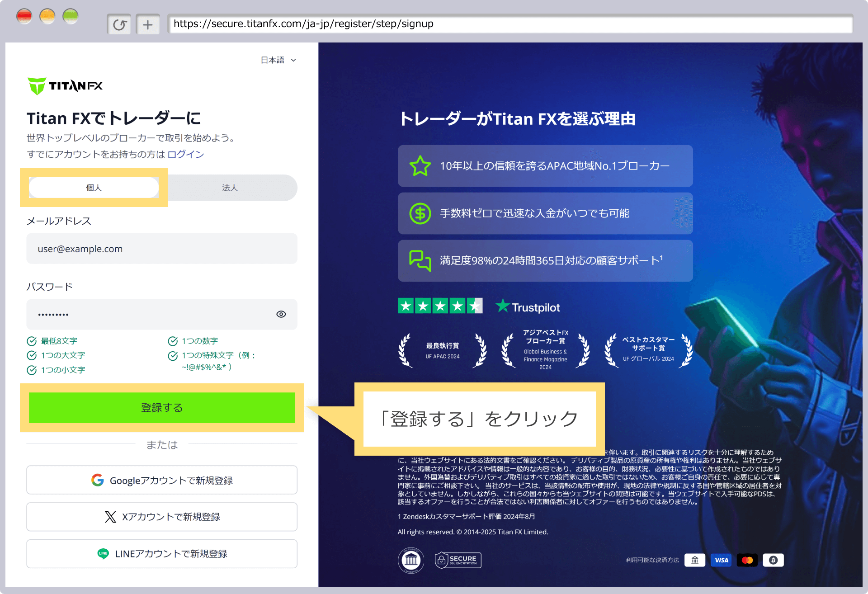
Task: Click the All rights reserved copyright text
Action: click(473, 532)
